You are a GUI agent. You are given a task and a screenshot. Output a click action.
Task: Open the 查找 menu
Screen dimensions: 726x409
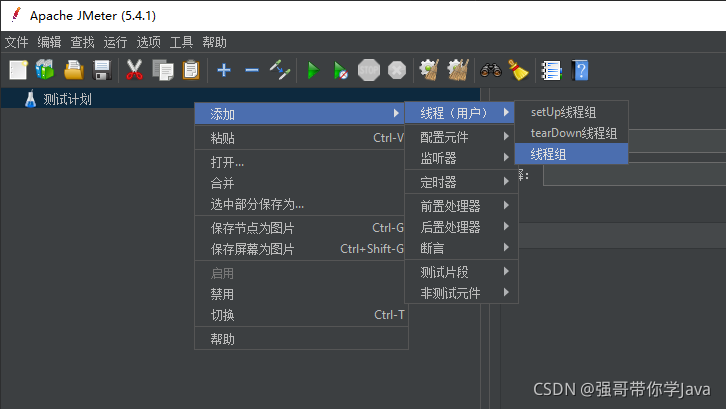(82, 43)
